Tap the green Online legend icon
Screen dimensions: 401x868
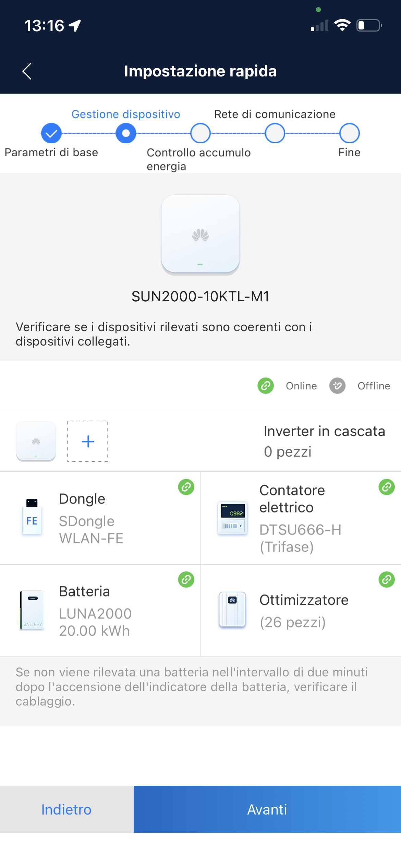point(266,386)
